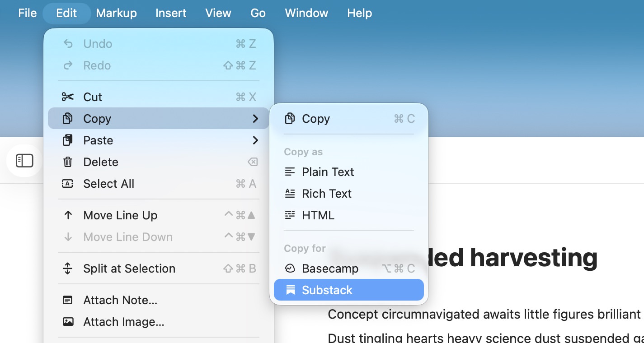Image resolution: width=644 pixels, height=343 pixels.
Task: Click the Attach Note icon
Action: pyautogui.click(x=67, y=300)
